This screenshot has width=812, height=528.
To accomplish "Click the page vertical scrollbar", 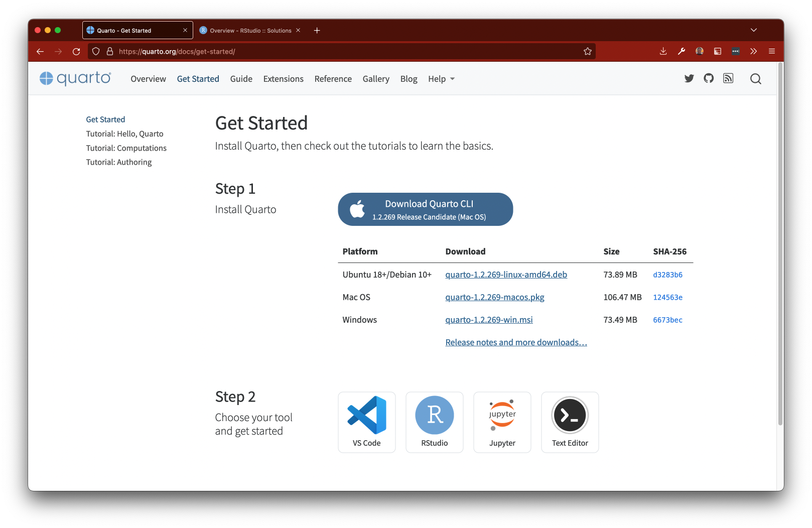I will pyautogui.click(x=780, y=251).
